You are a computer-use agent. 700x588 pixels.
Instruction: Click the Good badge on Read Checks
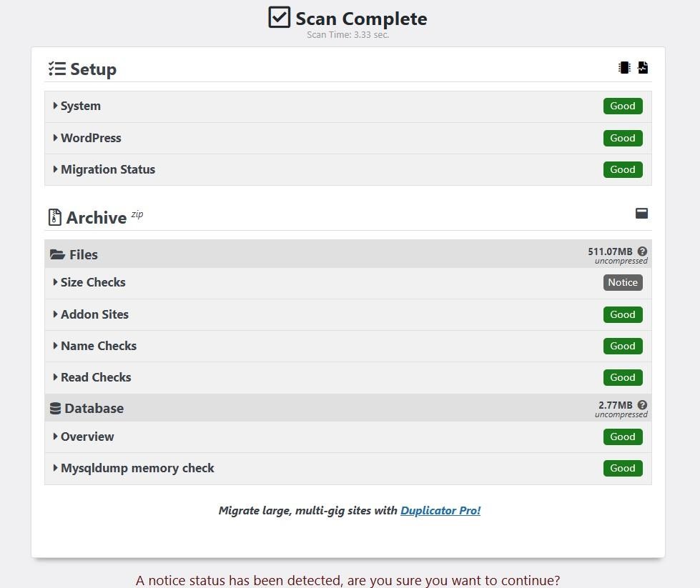[623, 377]
